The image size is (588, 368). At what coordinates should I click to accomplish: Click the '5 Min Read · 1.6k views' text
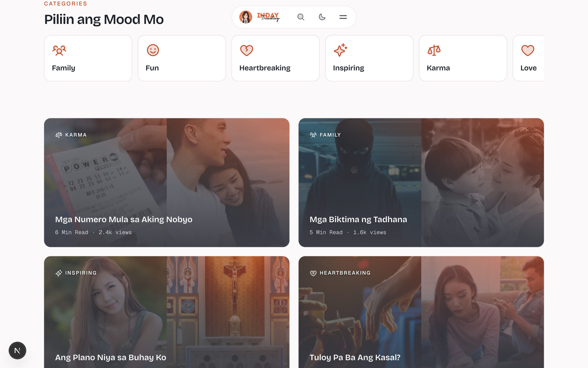point(348,232)
